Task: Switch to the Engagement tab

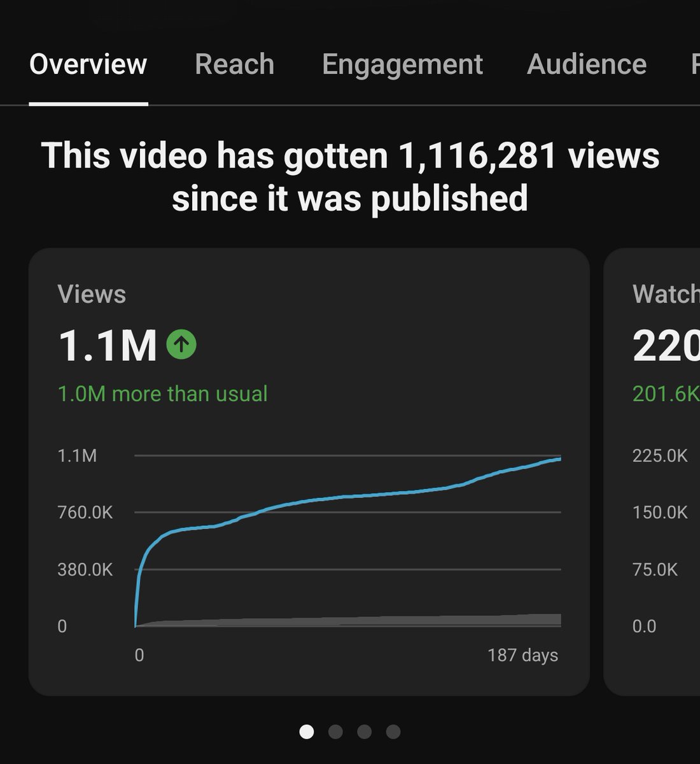Action: [402, 66]
